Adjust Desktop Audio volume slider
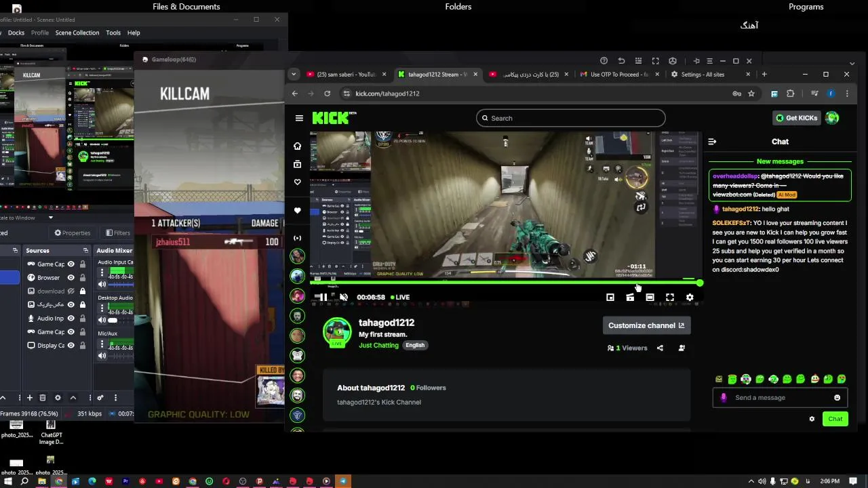The height and width of the screenshot is (488, 868). pyautogui.click(x=122, y=320)
